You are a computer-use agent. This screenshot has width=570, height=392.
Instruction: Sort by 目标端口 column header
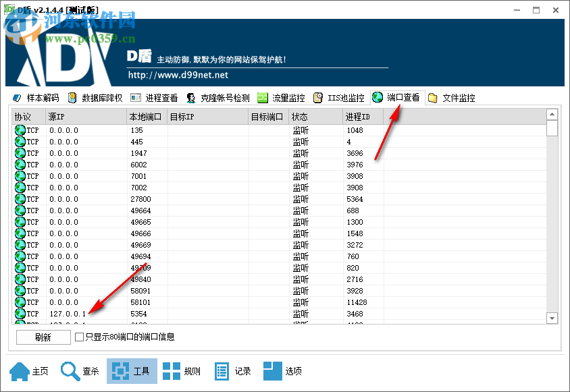pos(269,117)
